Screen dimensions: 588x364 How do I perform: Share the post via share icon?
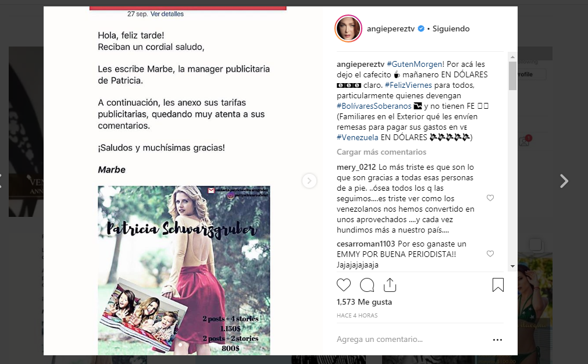click(x=390, y=285)
